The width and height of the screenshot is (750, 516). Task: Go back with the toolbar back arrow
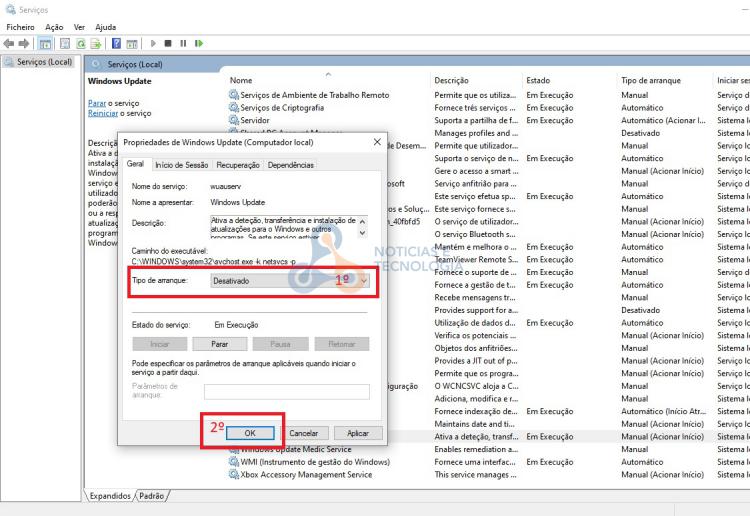[9, 44]
